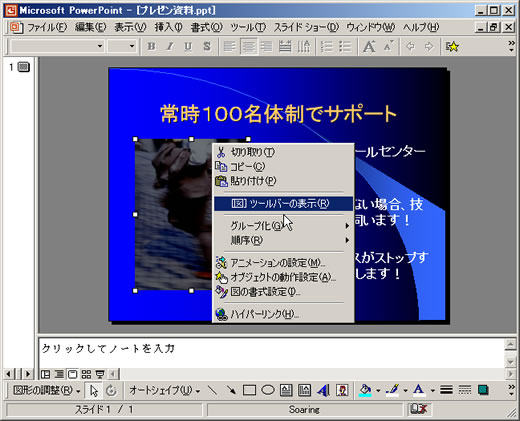Select [図]ツールバーの表示(R) menu entry
Image resolution: width=520 pixels, height=421 pixels.
tap(283, 203)
